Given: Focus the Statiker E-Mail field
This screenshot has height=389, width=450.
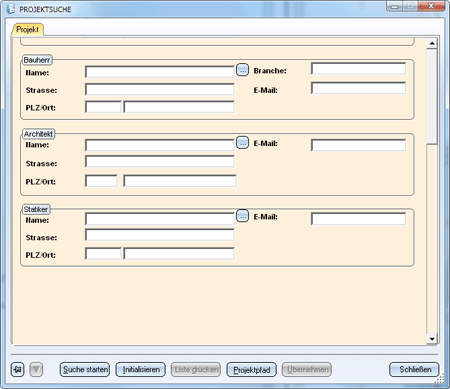Looking at the screenshot, I should (359, 219).
